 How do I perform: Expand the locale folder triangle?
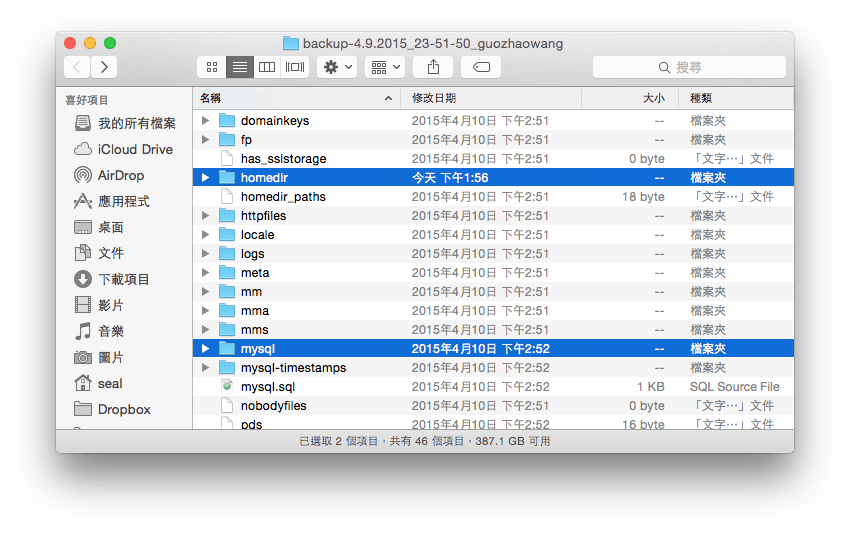[x=205, y=234]
